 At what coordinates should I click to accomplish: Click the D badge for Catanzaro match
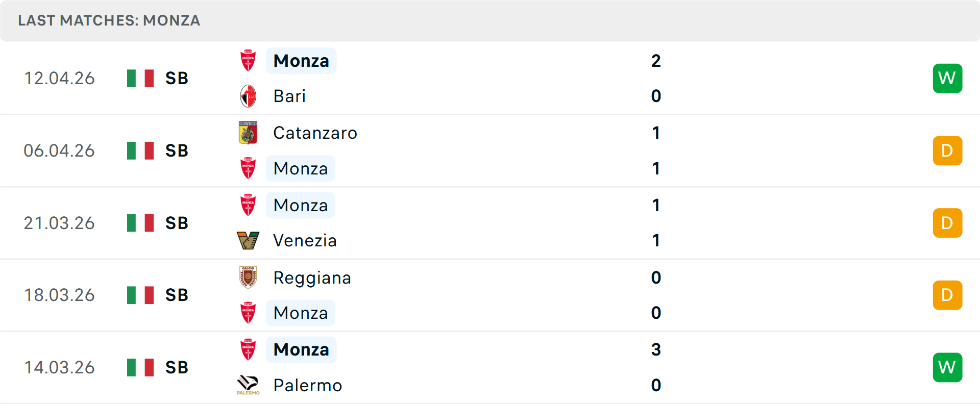(947, 150)
